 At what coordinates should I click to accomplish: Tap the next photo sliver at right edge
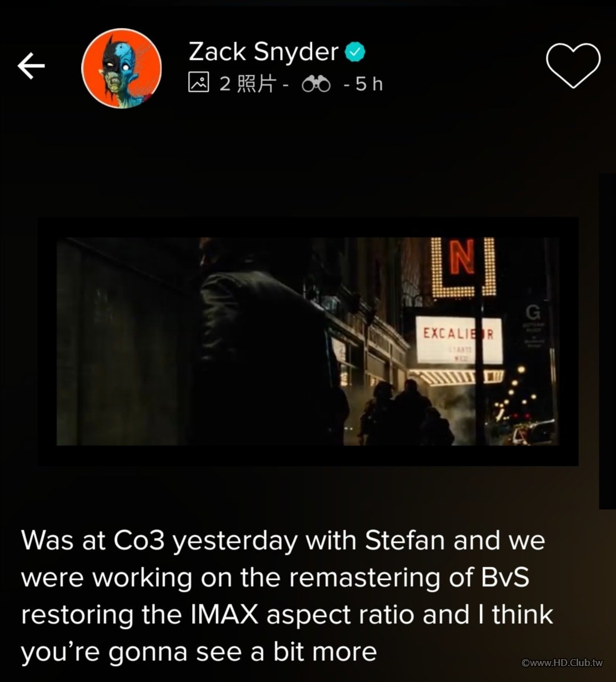click(607, 342)
